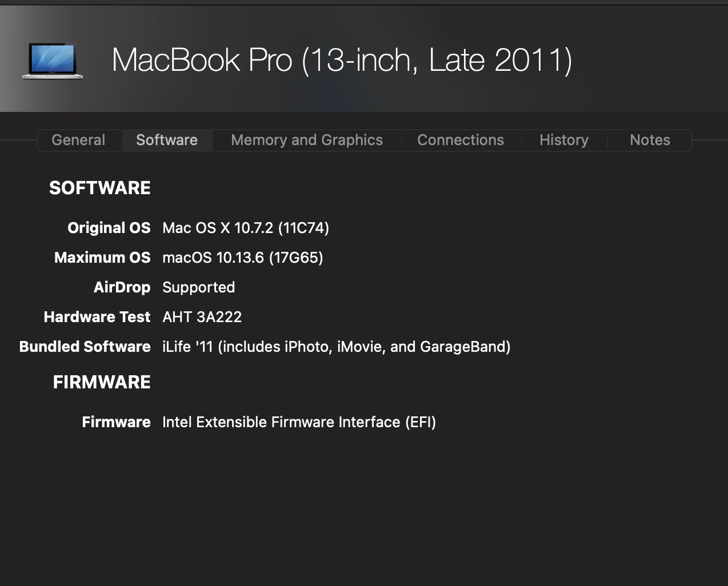Click the Original OS label
Screen dimensions: 728x586
[109, 228]
